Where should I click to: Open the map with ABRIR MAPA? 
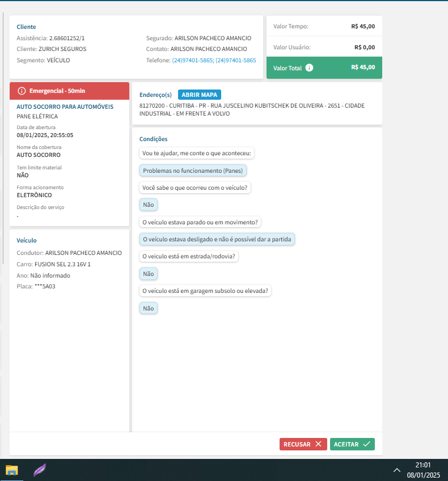[x=199, y=95]
